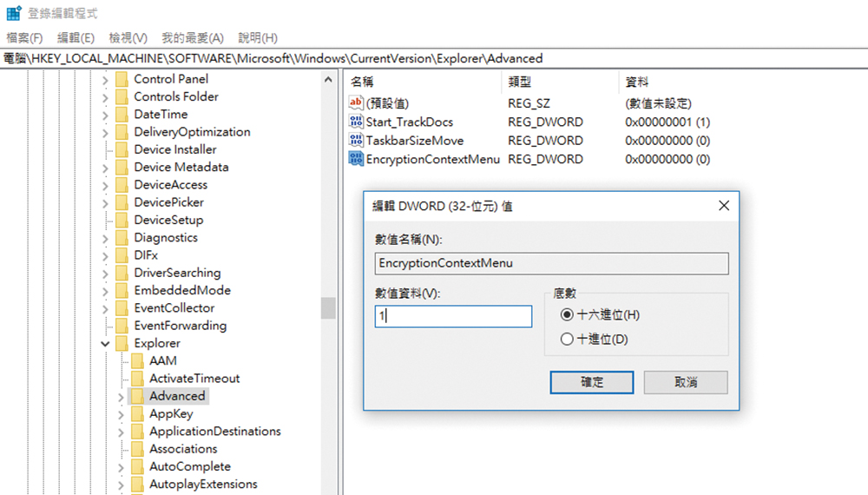Select the Advanced key in tree

[x=177, y=396]
